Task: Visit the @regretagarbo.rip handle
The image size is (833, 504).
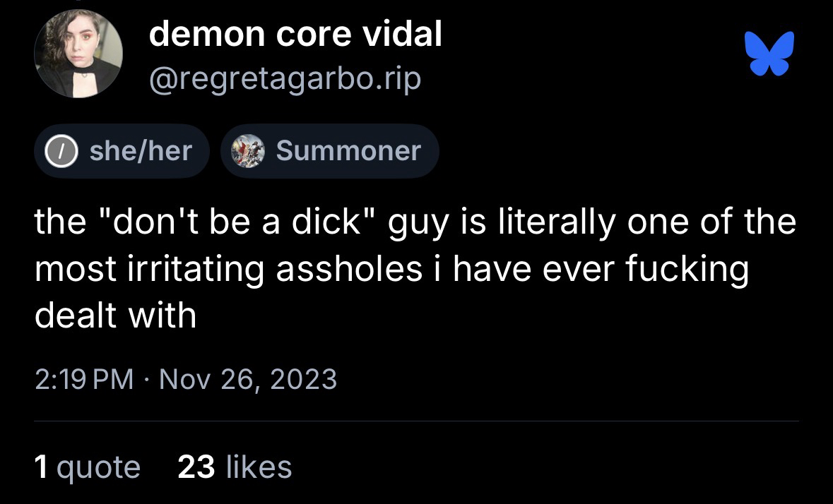Action: [284, 79]
